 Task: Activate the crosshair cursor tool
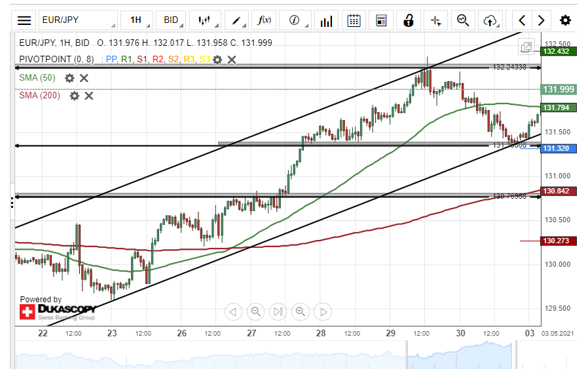coord(435,20)
